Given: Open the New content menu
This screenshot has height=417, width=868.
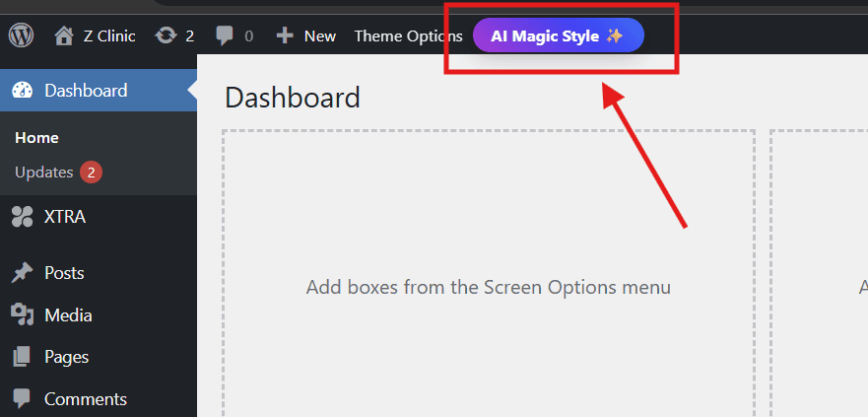Looking at the screenshot, I should pos(319,35).
